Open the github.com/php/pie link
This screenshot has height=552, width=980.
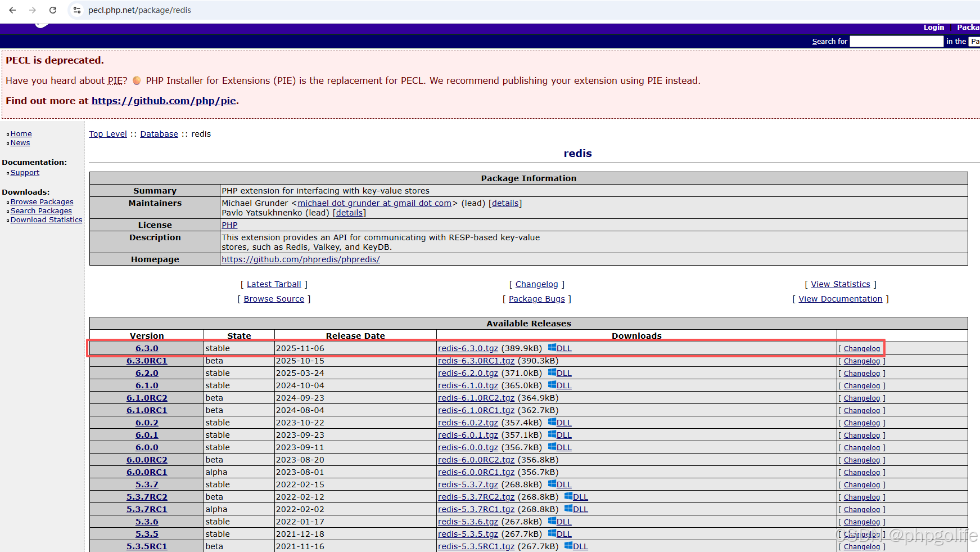164,101
